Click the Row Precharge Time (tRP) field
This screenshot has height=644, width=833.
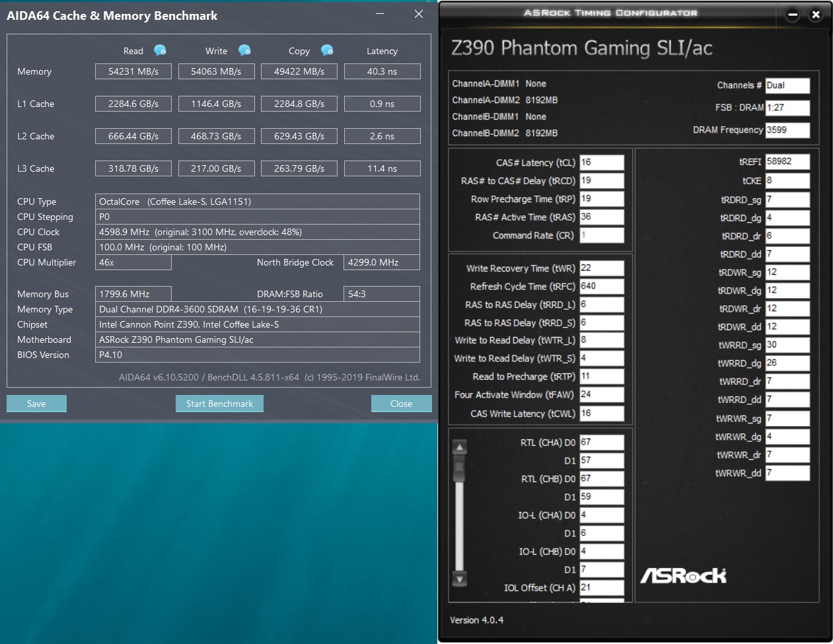tap(602, 199)
